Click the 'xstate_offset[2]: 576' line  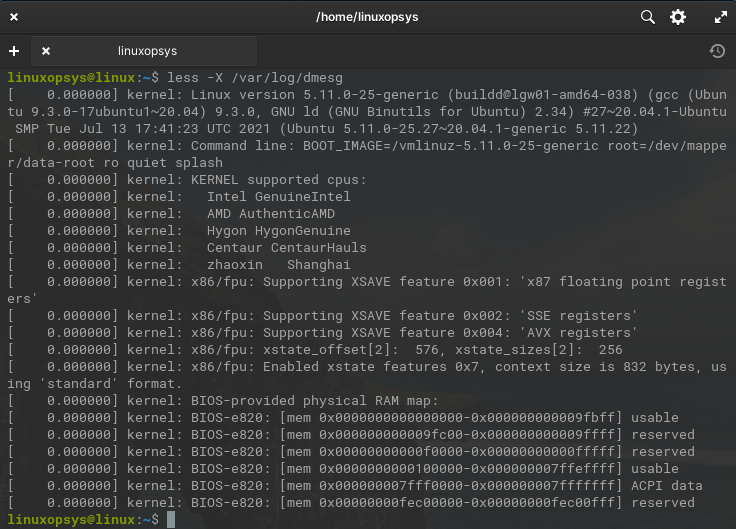coord(315,350)
